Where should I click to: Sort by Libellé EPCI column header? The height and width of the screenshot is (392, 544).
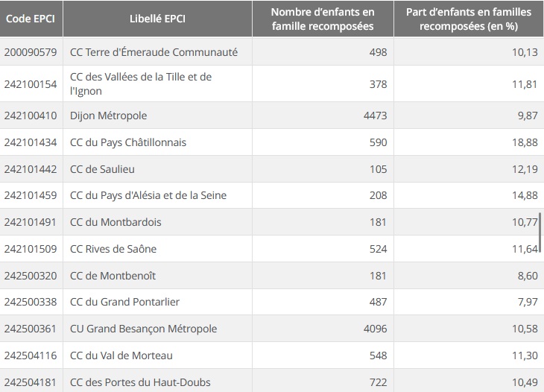(x=157, y=19)
